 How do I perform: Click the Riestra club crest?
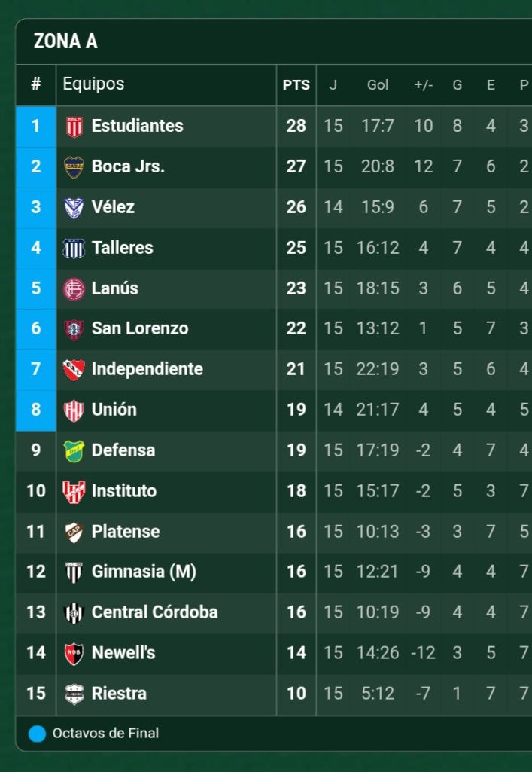coord(73,694)
